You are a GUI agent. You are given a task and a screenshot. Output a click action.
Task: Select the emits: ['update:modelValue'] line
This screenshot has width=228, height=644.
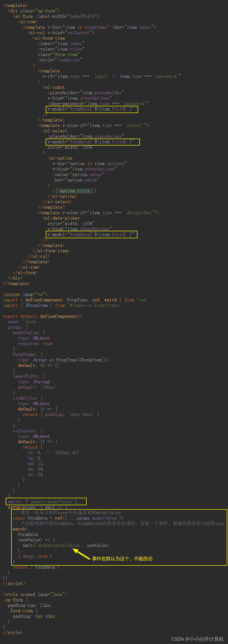pos(43,502)
